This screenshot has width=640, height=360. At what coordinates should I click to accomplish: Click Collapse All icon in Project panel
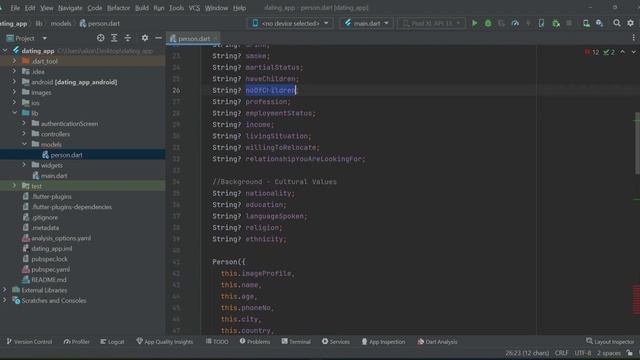coord(128,38)
